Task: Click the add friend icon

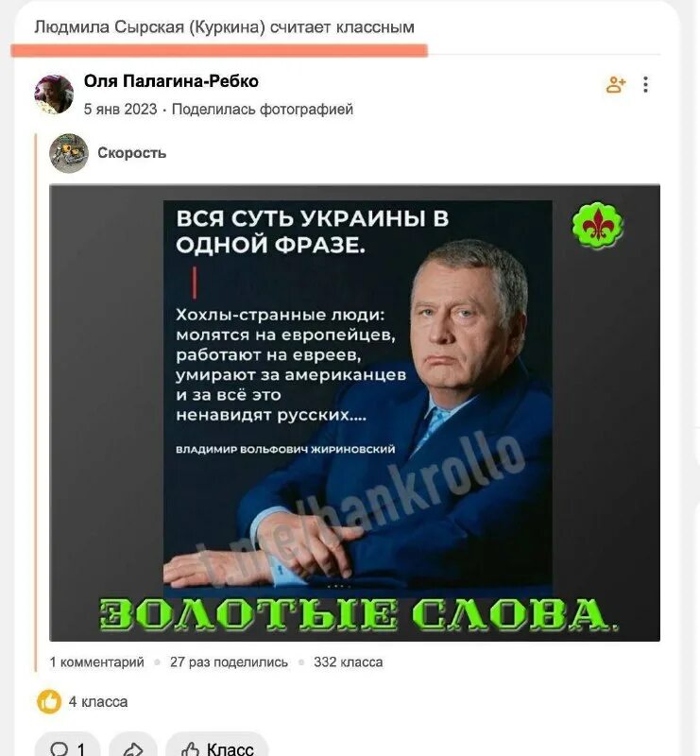Action: [x=615, y=84]
